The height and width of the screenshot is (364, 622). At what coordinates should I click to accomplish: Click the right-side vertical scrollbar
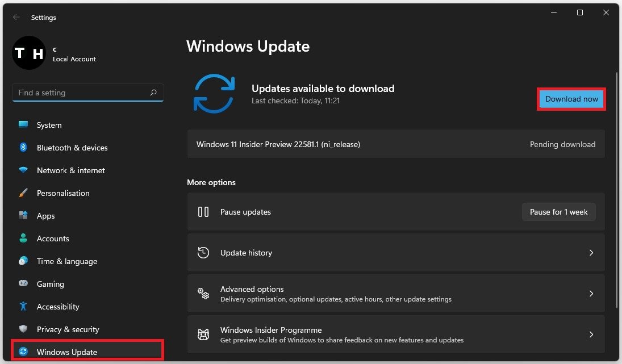pos(617,190)
